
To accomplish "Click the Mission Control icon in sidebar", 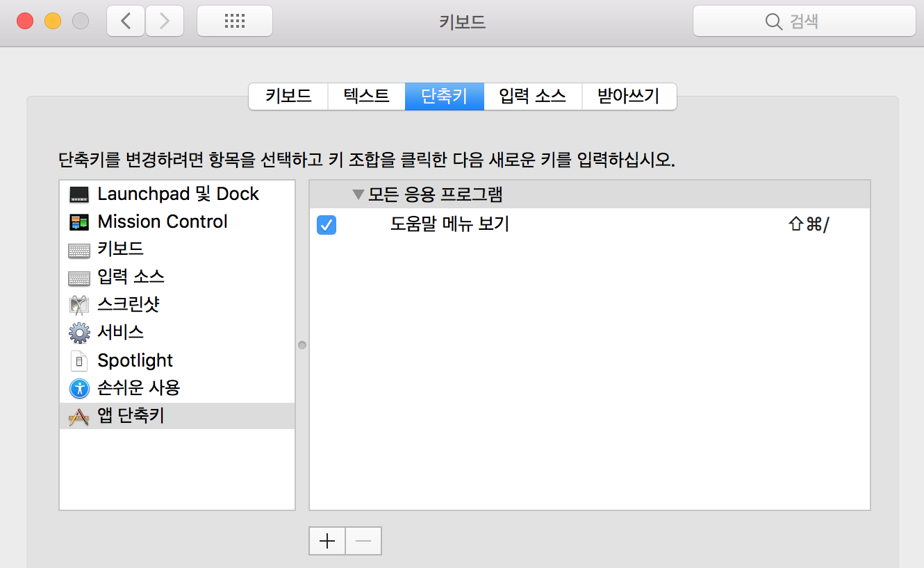I will [79, 222].
